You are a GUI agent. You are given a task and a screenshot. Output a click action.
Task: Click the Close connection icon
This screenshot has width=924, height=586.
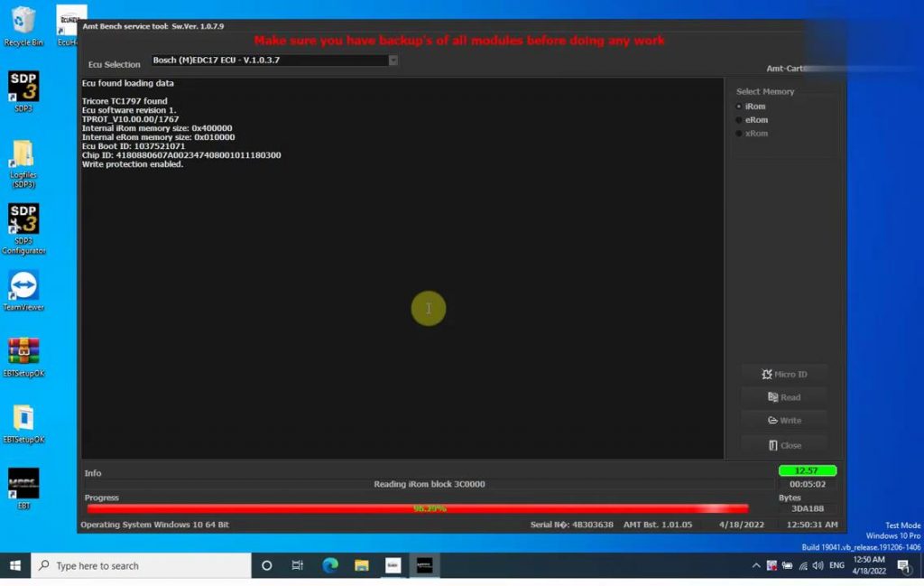coord(783,444)
